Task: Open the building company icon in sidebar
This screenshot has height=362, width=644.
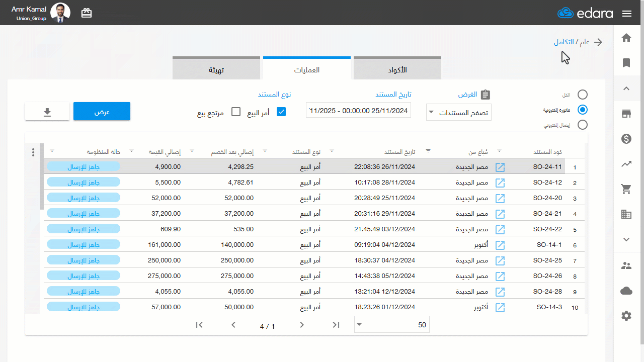Action: (626, 215)
